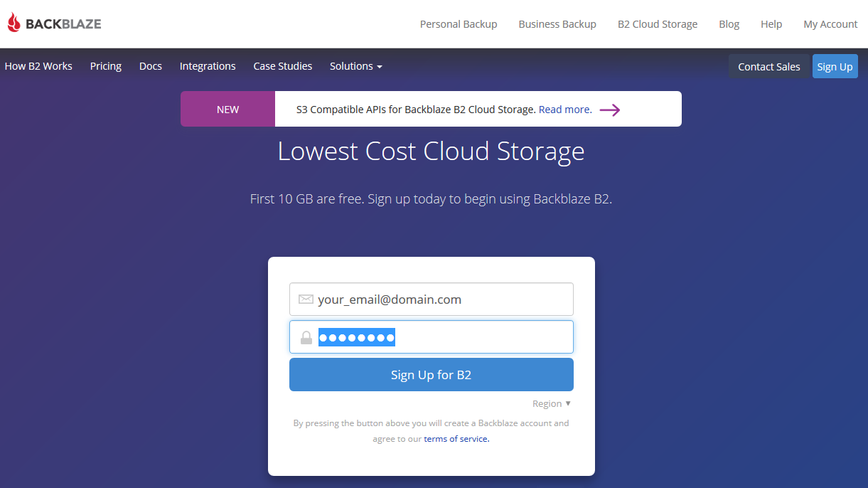Click the envelope icon in the email field

coord(306,299)
